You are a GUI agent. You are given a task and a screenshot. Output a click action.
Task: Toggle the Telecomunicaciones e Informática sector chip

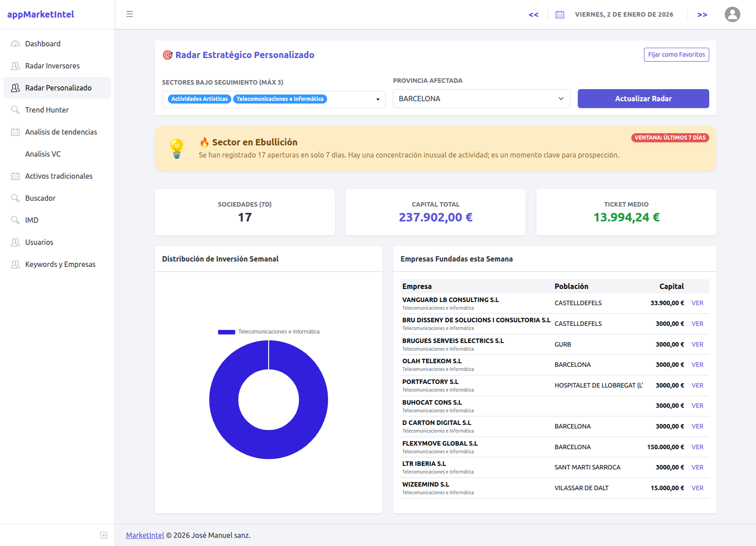[x=280, y=99]
